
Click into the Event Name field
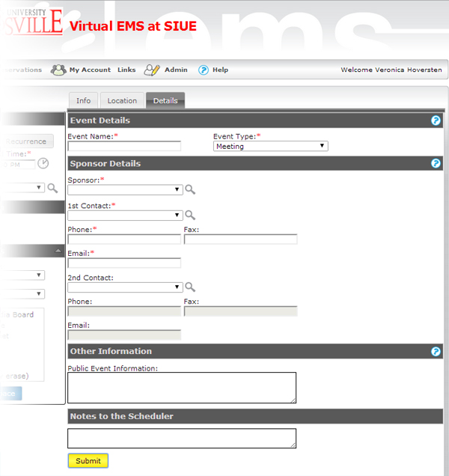124,147
